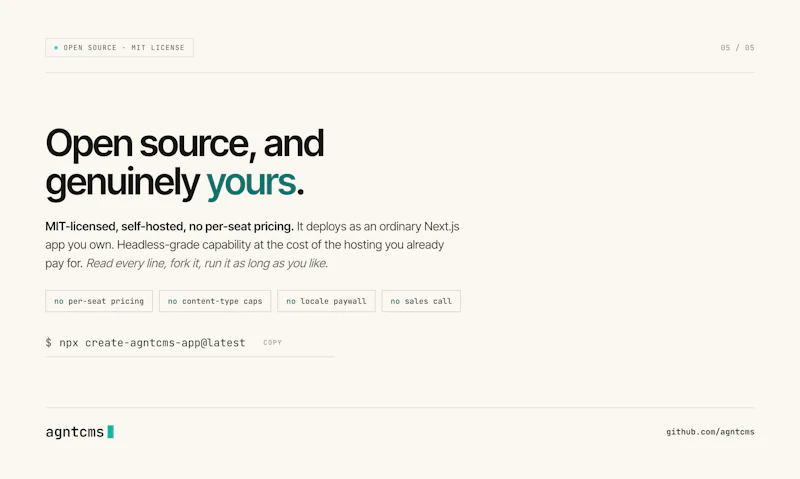Select the 'no sales call' tag
Screen dimensions: 800x479
421,301
